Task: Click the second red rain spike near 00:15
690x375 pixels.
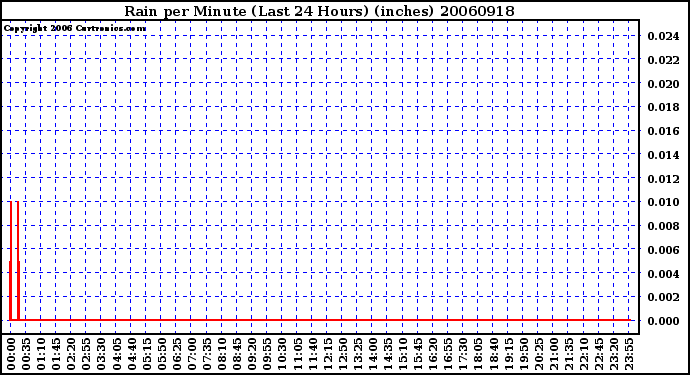Action: (x=18, y=261)
